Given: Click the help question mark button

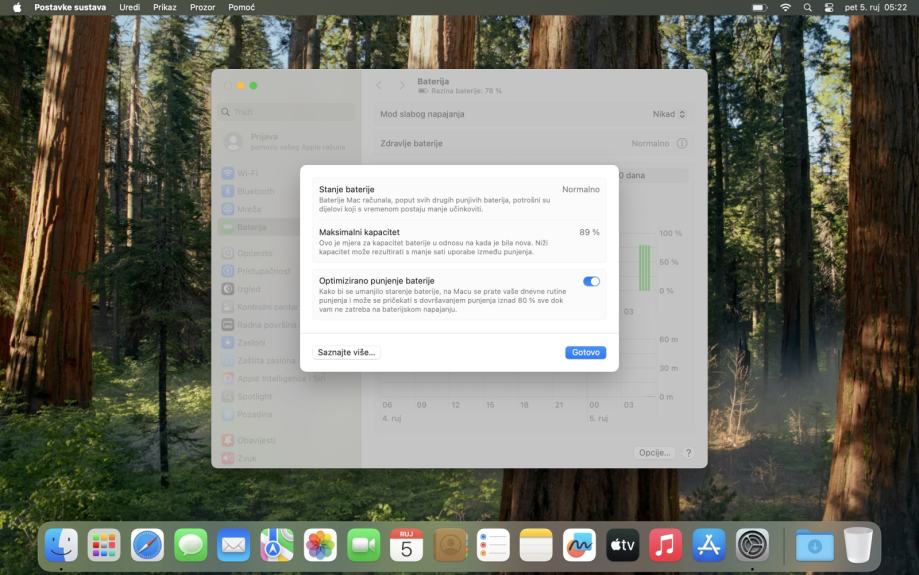Looking at the screenshot, I should (689, 452).
